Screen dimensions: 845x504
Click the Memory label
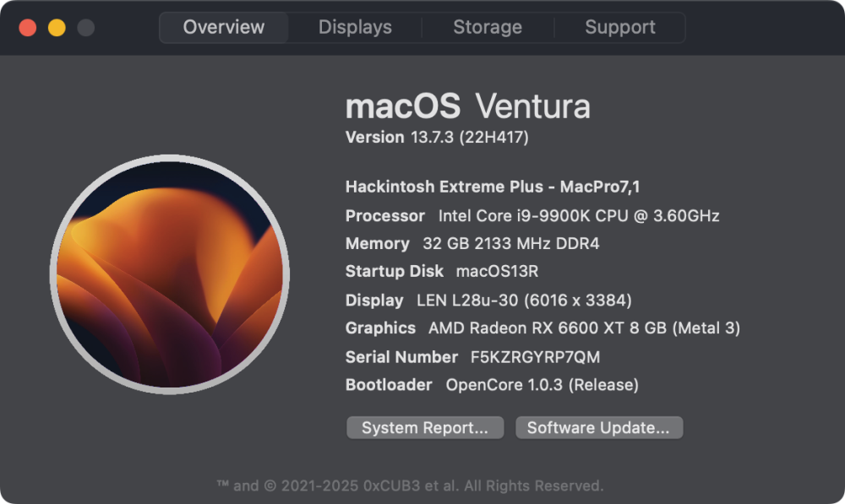pos(377,243)
